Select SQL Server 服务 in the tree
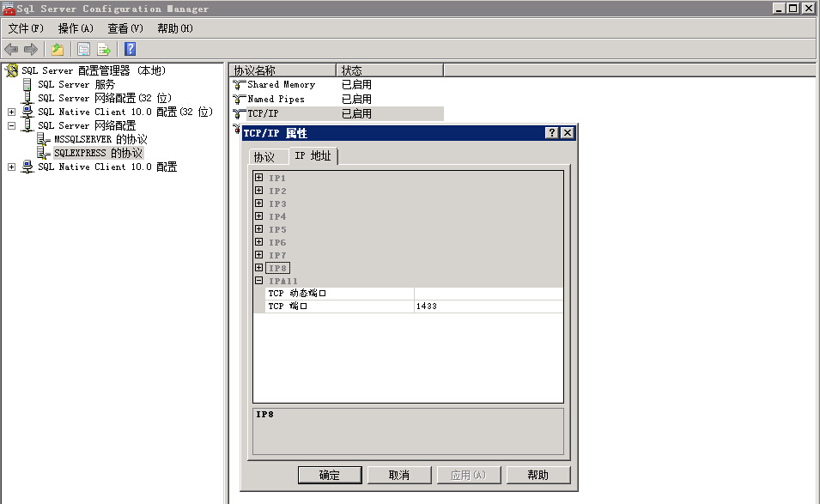This screenshot has width=820, height=504. 76,84
